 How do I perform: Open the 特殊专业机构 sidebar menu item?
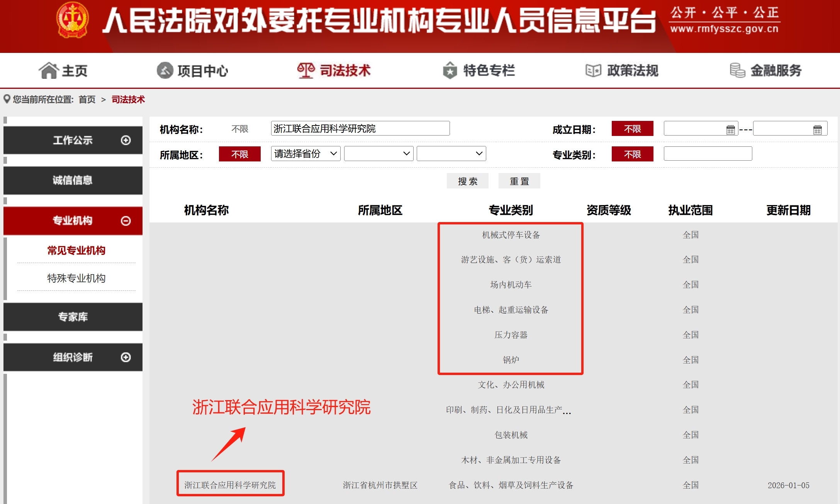(76, 278)
